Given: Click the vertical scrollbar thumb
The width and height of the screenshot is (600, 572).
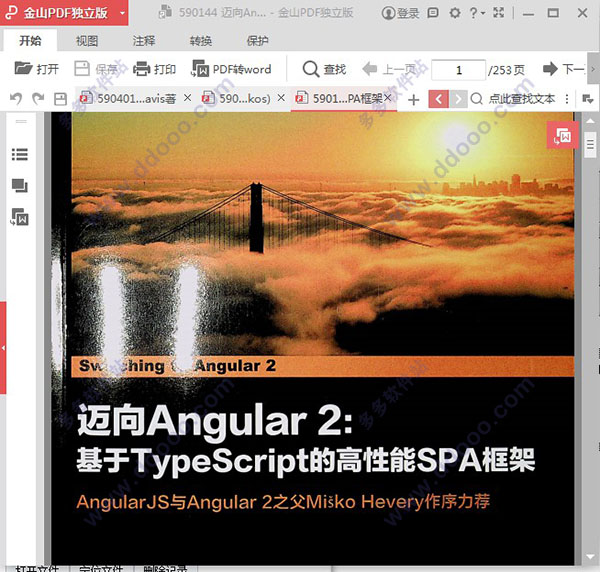Looking at the screenshot, I should [590, 144].
